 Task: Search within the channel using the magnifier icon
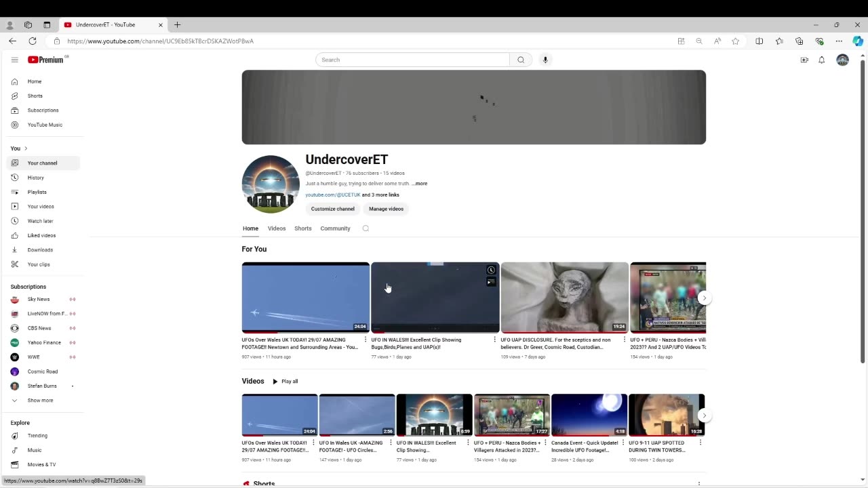coord(366,228)
